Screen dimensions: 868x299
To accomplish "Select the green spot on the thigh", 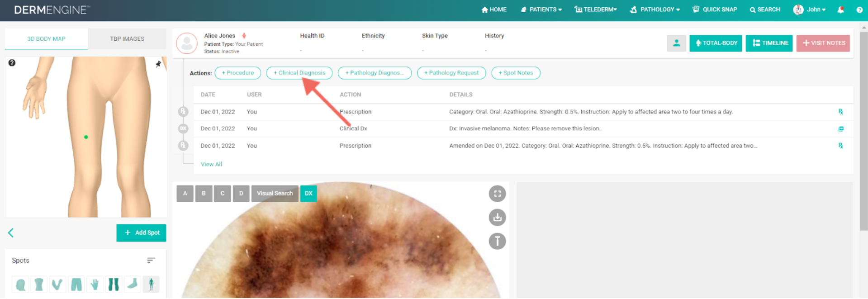I will coord(86,137).
